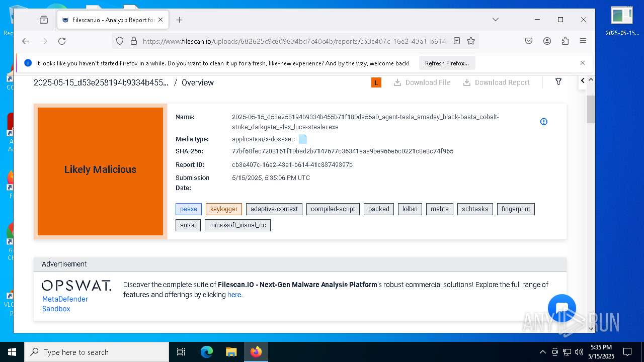Go back to previous page

click(26, 41)
